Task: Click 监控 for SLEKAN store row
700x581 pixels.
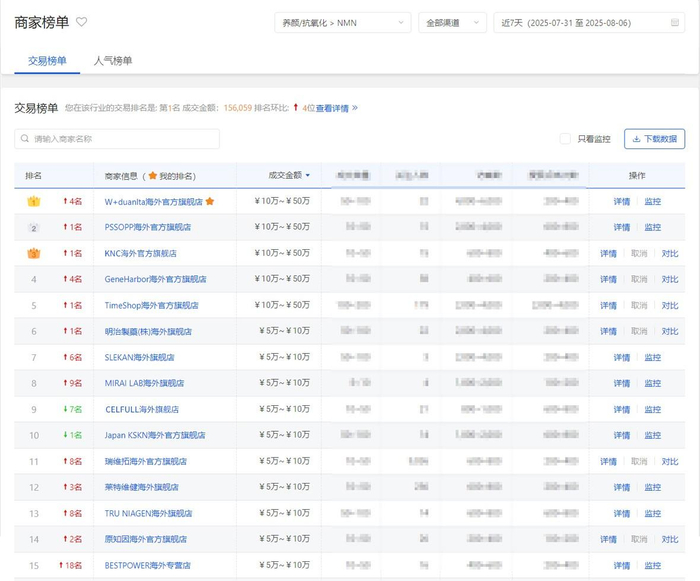Action: pyautogui.click(x=653, y=358)
